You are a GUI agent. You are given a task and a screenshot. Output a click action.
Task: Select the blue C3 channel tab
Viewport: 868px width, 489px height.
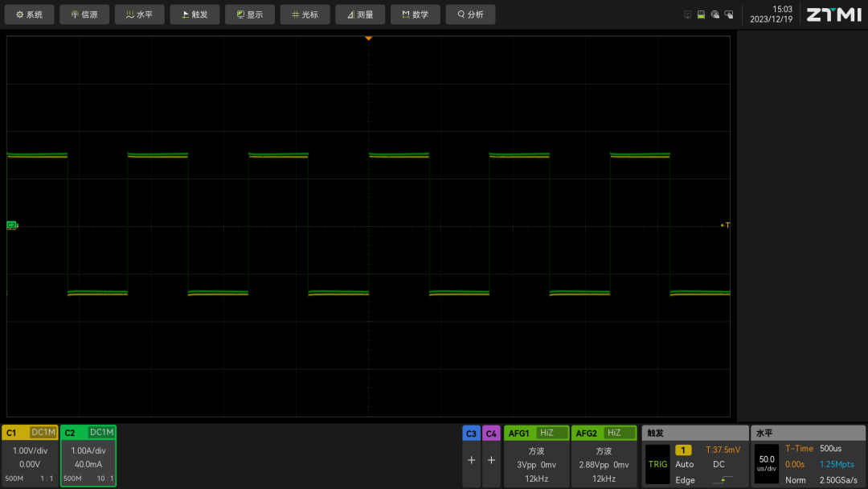click(471, 433)
